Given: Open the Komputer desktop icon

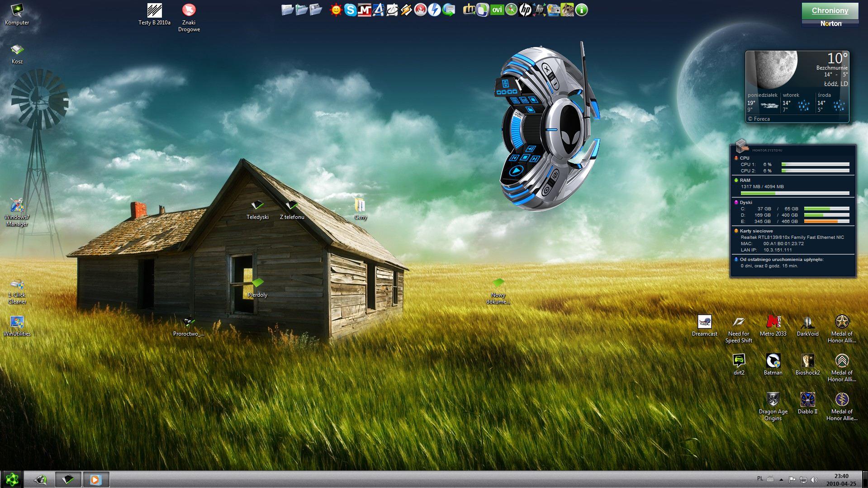Looking at the screenshot, I should click(17, 14).
